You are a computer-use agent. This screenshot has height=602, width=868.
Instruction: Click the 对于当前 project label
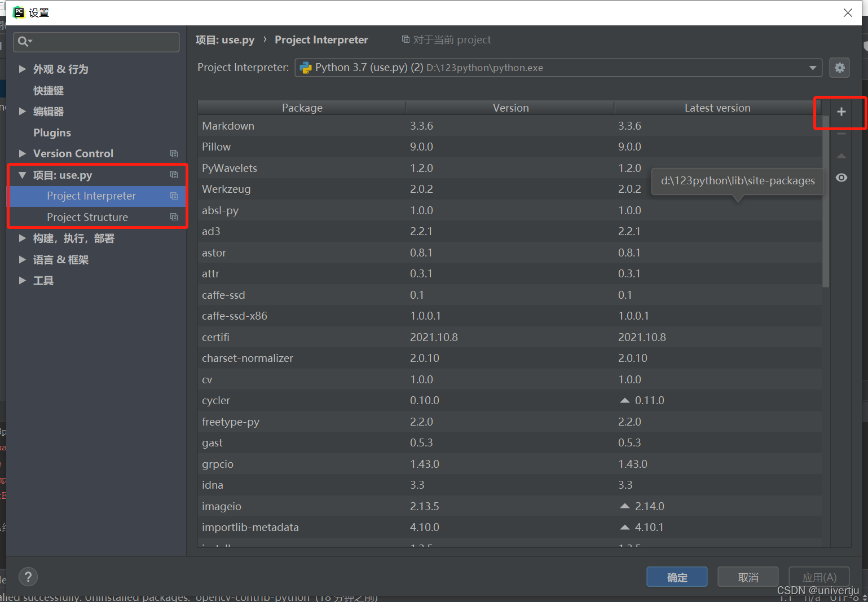pyautogui.click(x=452, y=39)
